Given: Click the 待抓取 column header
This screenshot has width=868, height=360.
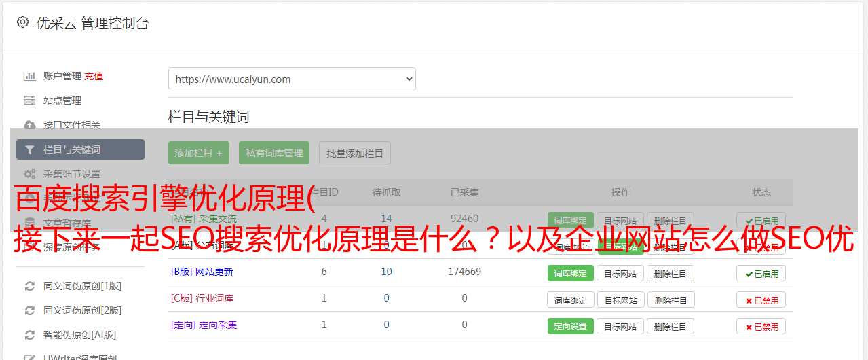Looking at the screenshot, I should click(x=387, y=192).
